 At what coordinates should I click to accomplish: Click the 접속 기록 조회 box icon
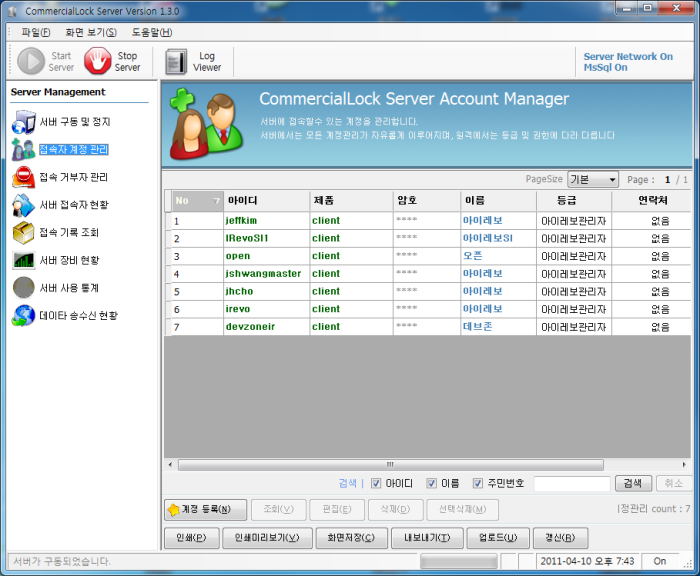pos(23,233)
